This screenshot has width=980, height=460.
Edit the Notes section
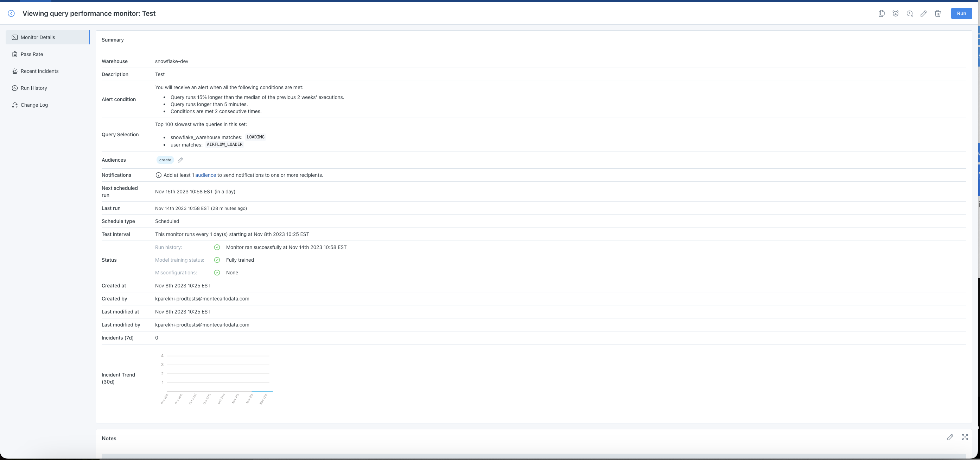(950, 437)
